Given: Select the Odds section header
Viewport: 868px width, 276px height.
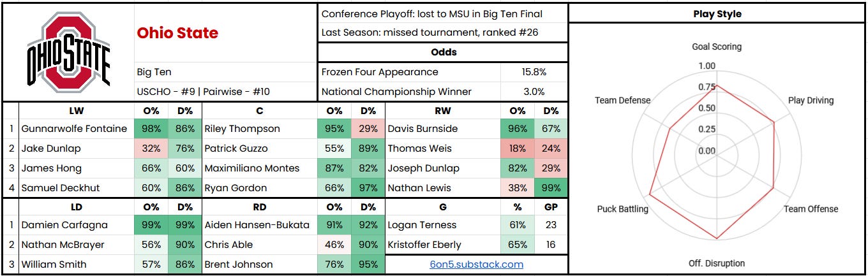Looking at the screenshot, I should tap(443, 52).
